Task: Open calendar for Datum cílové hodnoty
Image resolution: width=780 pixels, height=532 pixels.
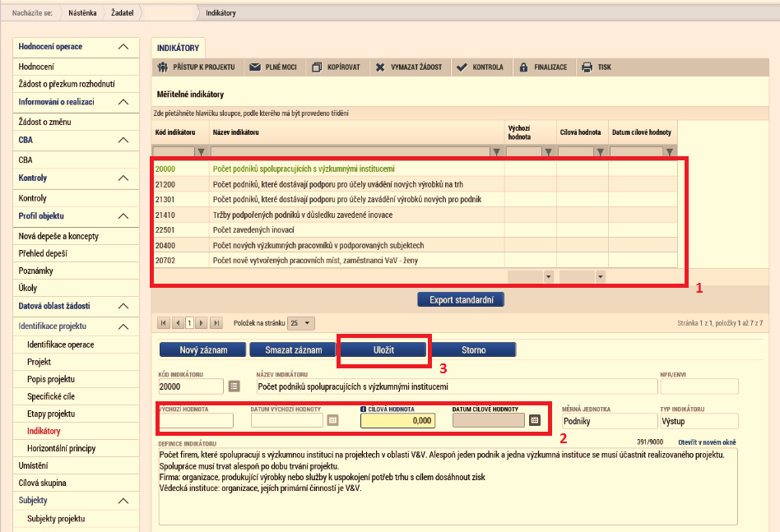Action: [534, 421]
